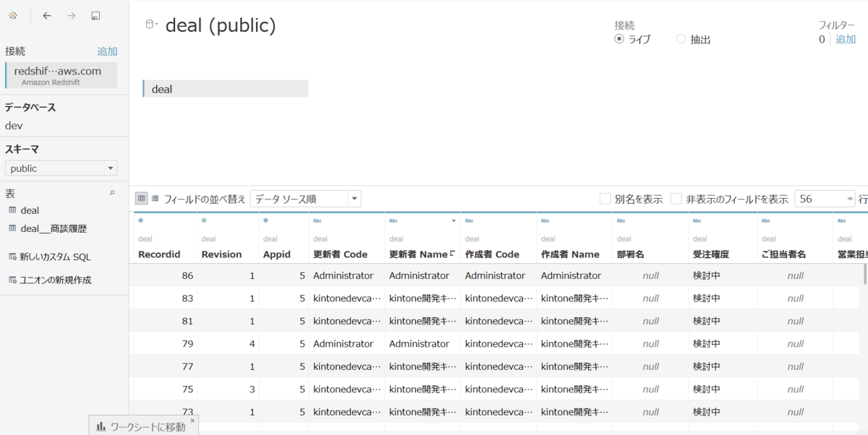Image resolution: width=868 pixels, height=435 pixels.
Task: Click the Tableau logo icon
Action: point(13,15)
